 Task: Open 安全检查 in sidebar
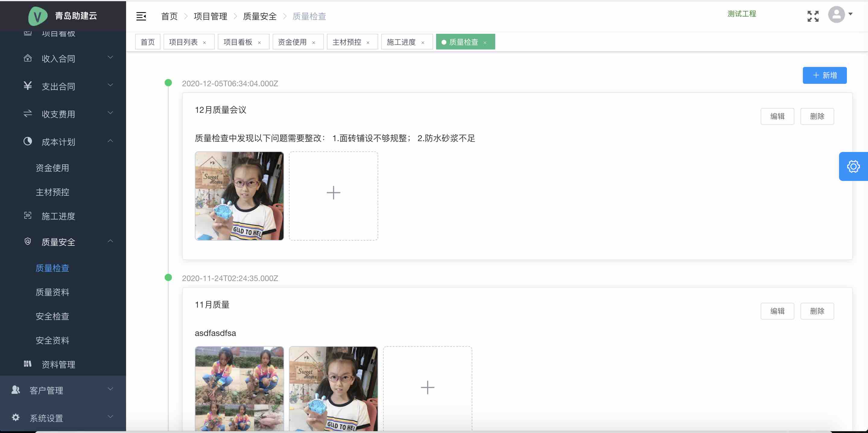(x=52, y=316)
